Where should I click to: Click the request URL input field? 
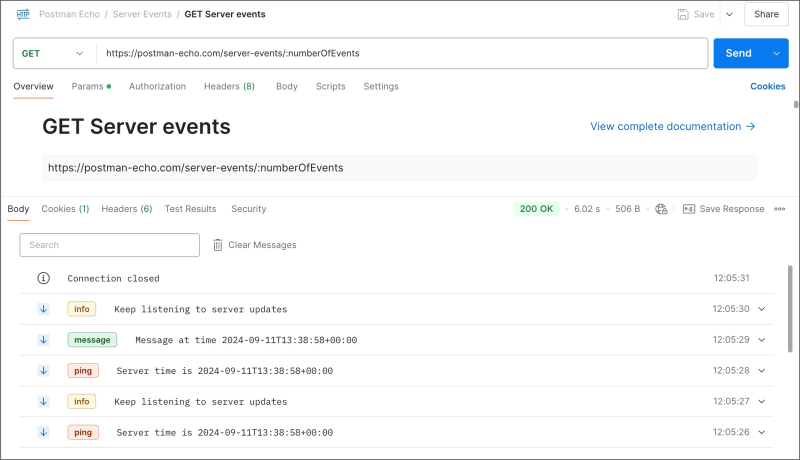(402, 54)
